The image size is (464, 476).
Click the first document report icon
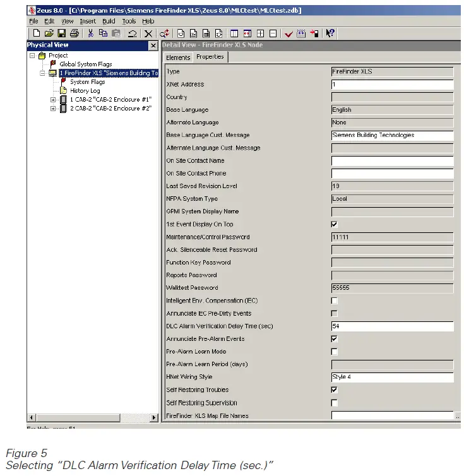point(181,33)
